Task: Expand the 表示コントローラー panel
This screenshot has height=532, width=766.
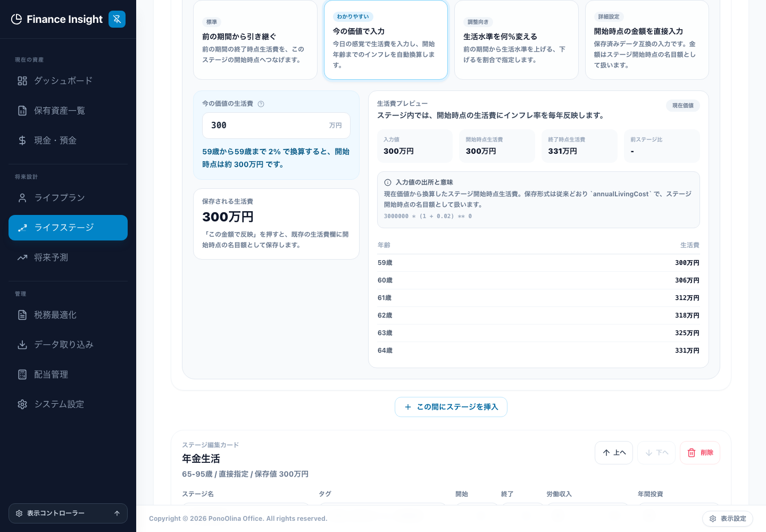Action: (x=68, y=513)
